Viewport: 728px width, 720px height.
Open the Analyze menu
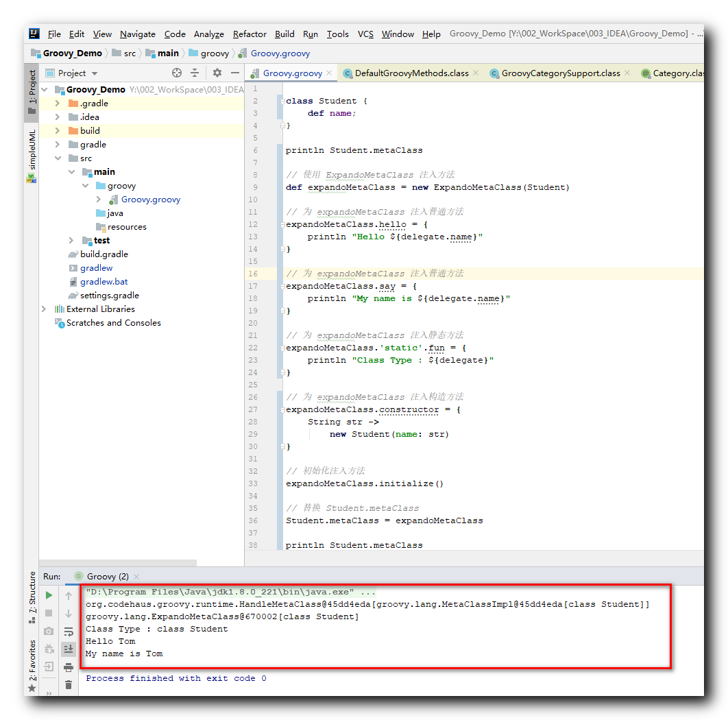pyautogui.click(x=209, y=34)
